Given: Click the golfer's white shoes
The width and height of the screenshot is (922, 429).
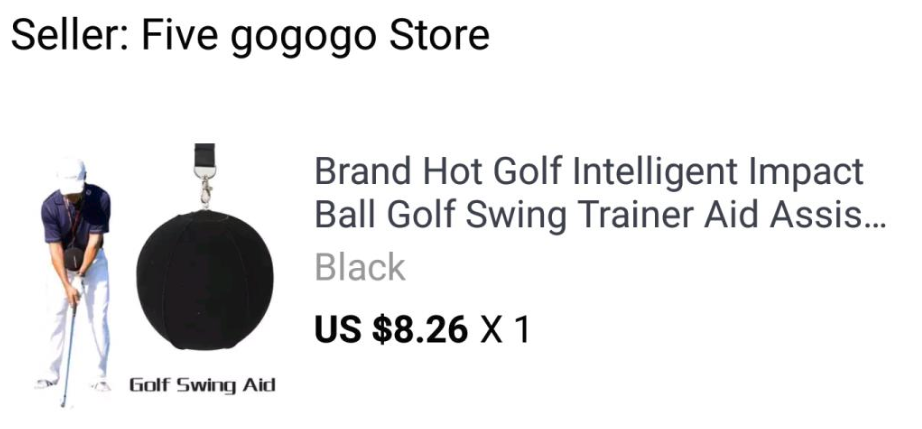Looking at the screenshot, I should [x=72, y=385].
